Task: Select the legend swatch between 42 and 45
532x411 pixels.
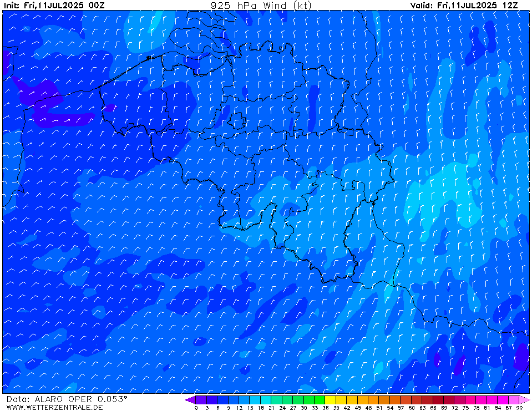Action: click(352, 400)
